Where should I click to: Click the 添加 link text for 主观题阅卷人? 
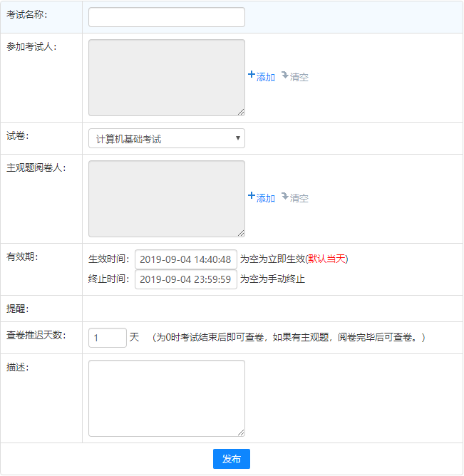[266, 198]
